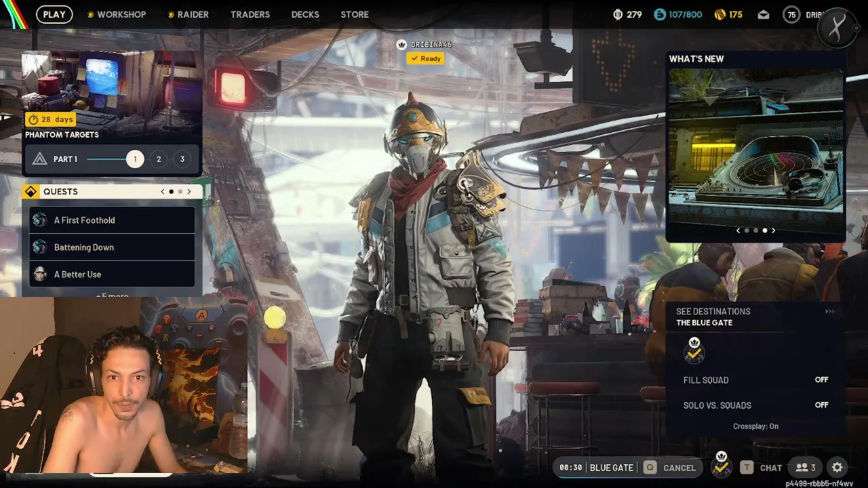This screenshot has width=868, height=488.
Task: Select Phantom Targets part 2 step
Action: click(x=159, y=159)
